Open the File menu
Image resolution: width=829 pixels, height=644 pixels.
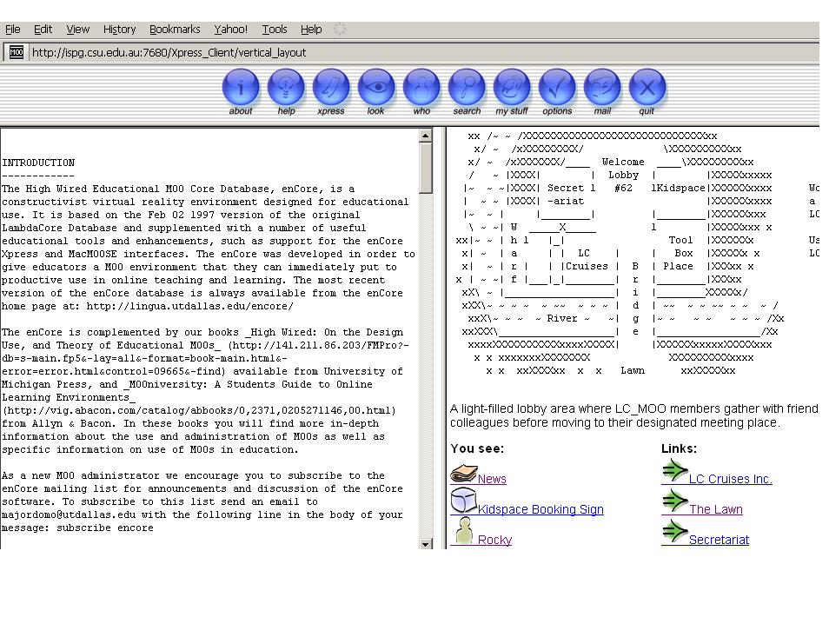coord(13,30)
